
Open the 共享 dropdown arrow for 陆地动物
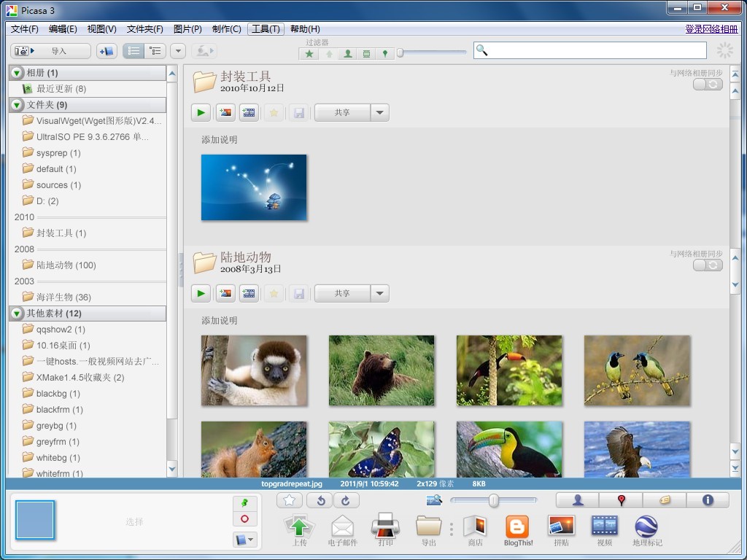pyautogui.click(x=379, y=293)
